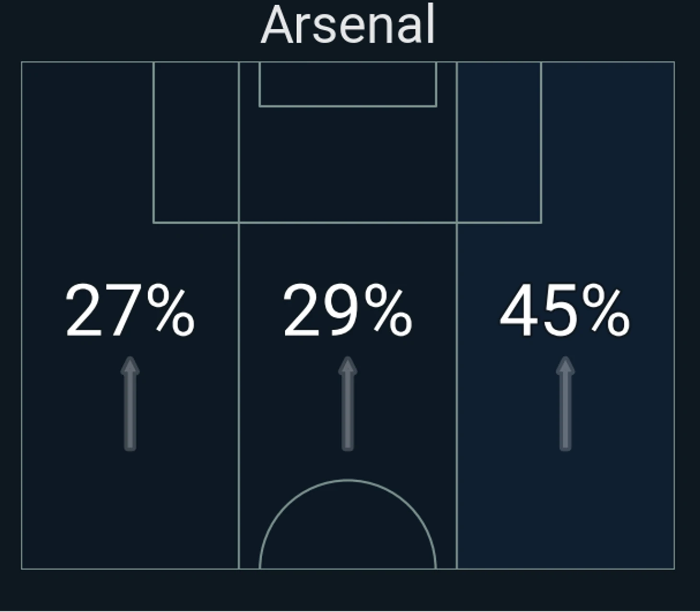Click the left flank attack arrow
The width and height of the screenshot is (700, 612).
[x=130, y=404]
